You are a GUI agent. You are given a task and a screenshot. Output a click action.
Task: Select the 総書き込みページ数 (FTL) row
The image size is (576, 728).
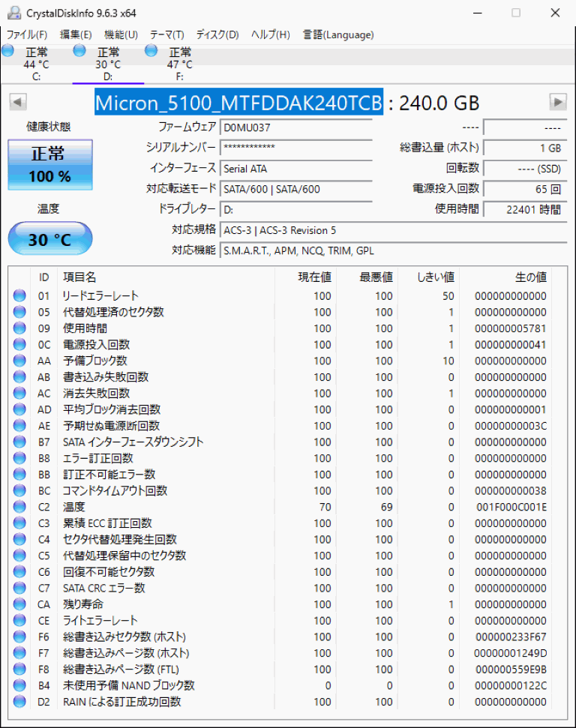[280, 669]
